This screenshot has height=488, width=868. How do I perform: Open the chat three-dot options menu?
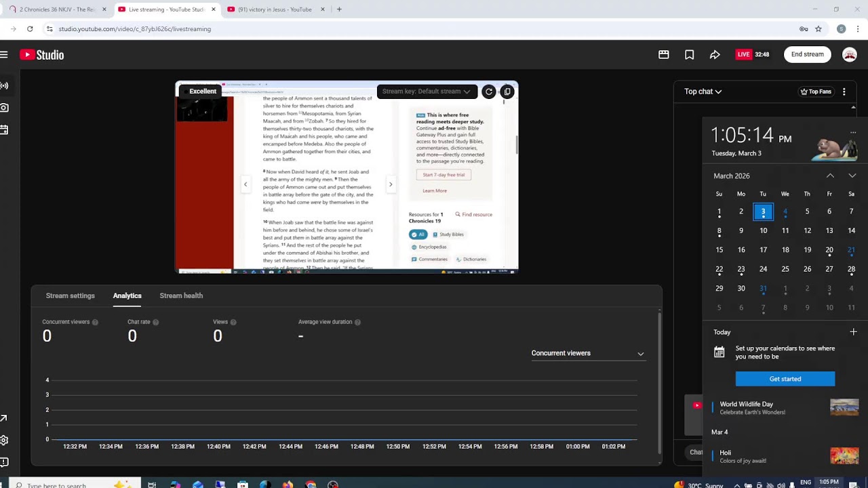(844, 91)
